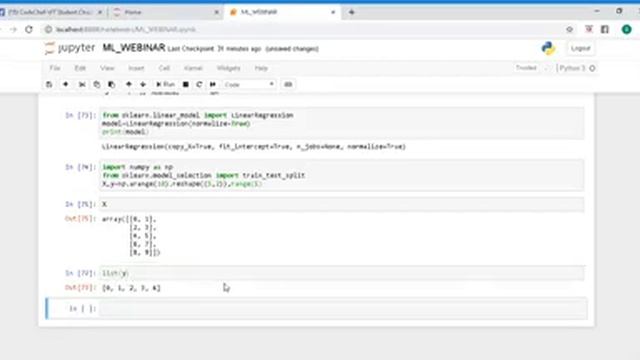Click the Last Checkpoint status text
This screenshot has height=360, width=640.
pyautogui.click(x=214, y=49)
